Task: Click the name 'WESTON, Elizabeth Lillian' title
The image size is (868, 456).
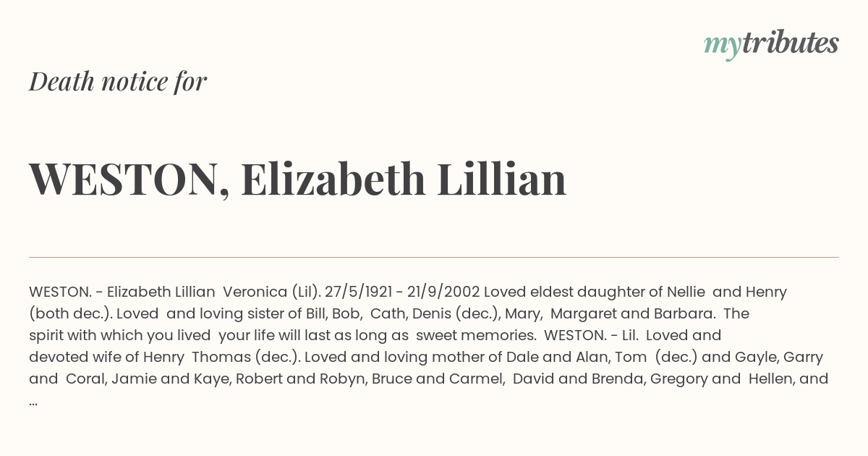Action: coord(297,179)
